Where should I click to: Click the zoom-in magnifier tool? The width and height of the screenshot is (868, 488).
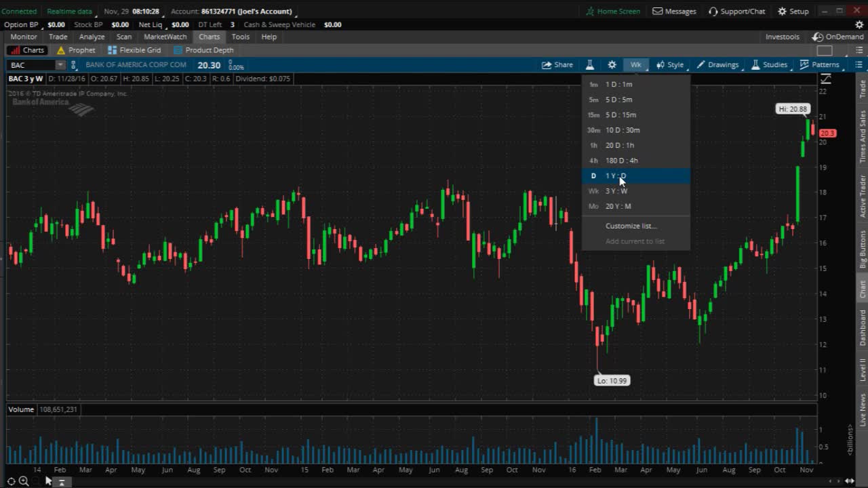tap(24, 481)
